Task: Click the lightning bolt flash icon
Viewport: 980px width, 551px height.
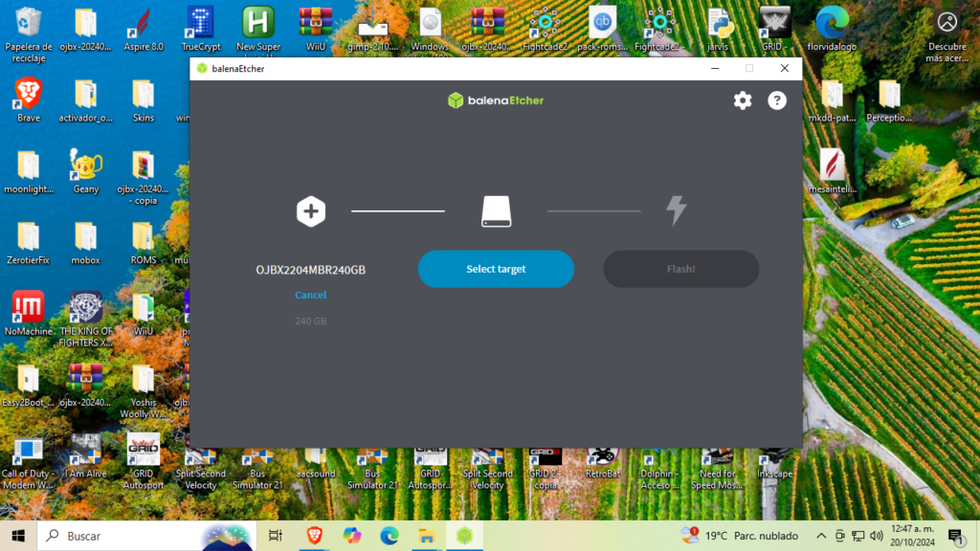Action: 677,209
